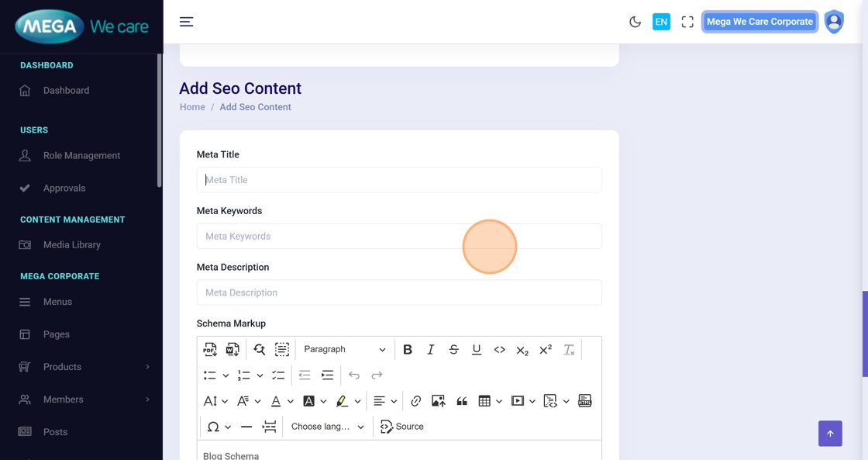Click the Export to PDF icon
The width and height of the screenshot is (868, 460).
pos(210,350)
